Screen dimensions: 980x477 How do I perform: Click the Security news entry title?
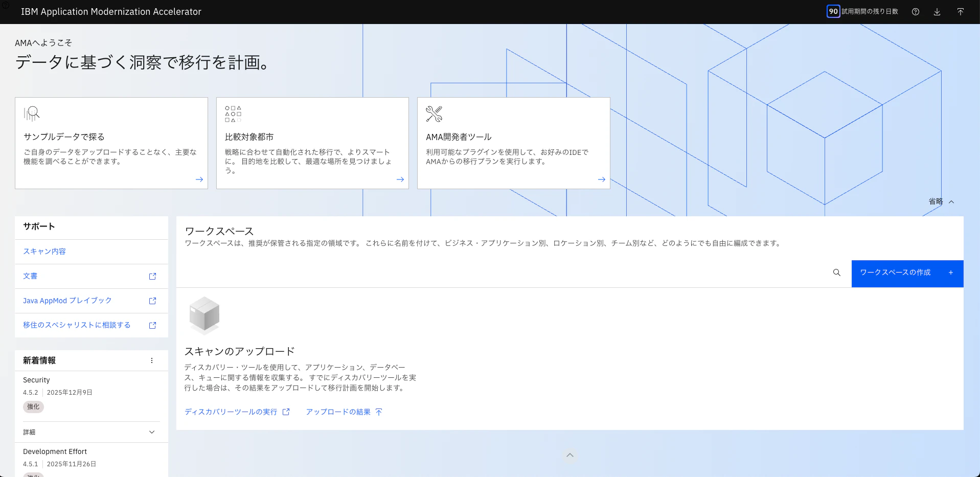36,380
